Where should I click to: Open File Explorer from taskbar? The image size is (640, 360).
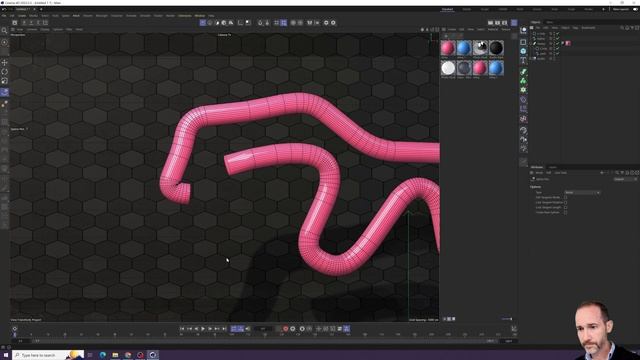(115, 355)
